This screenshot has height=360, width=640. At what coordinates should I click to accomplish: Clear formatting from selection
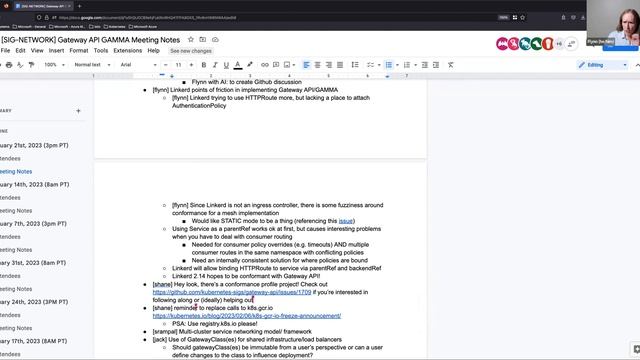(451, 65)
